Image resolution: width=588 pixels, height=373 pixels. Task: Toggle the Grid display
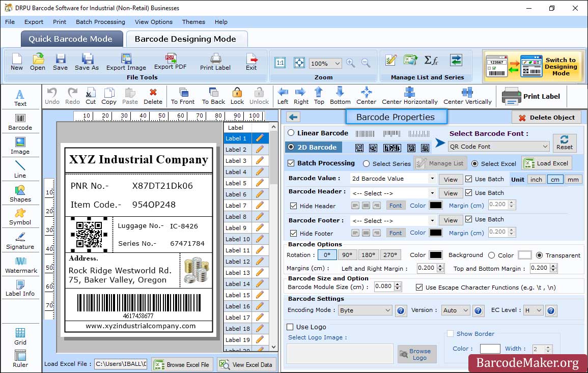click(x=20, y=336)
